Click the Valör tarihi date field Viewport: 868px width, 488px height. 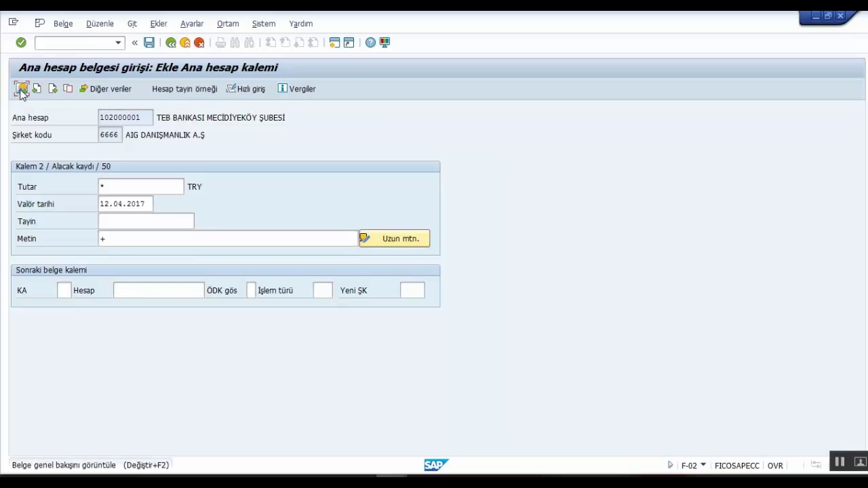pyautogui.click(x=125, y=204)
